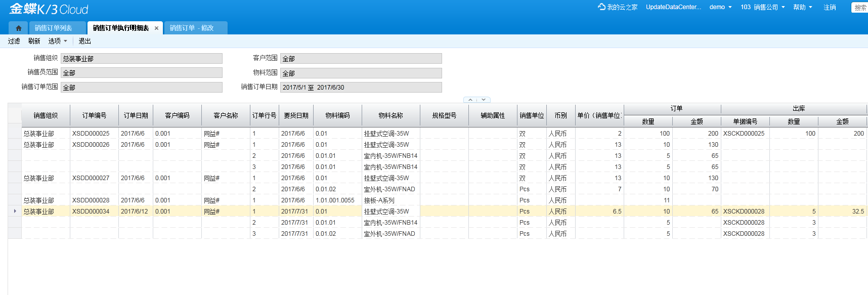Open the home tab icon

pyautogui.click(x=19, y=28)
